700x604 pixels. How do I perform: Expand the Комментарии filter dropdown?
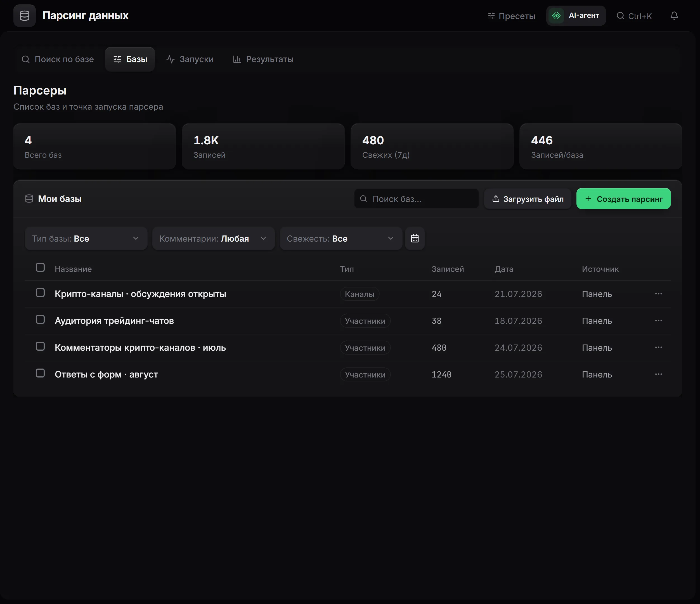point(214,238)
